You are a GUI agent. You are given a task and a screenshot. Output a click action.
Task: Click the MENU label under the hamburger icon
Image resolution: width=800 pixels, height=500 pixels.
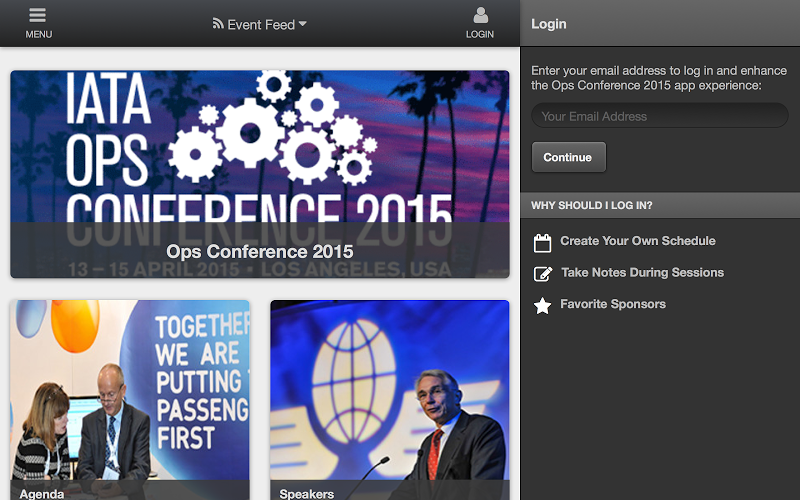(39, 34)
